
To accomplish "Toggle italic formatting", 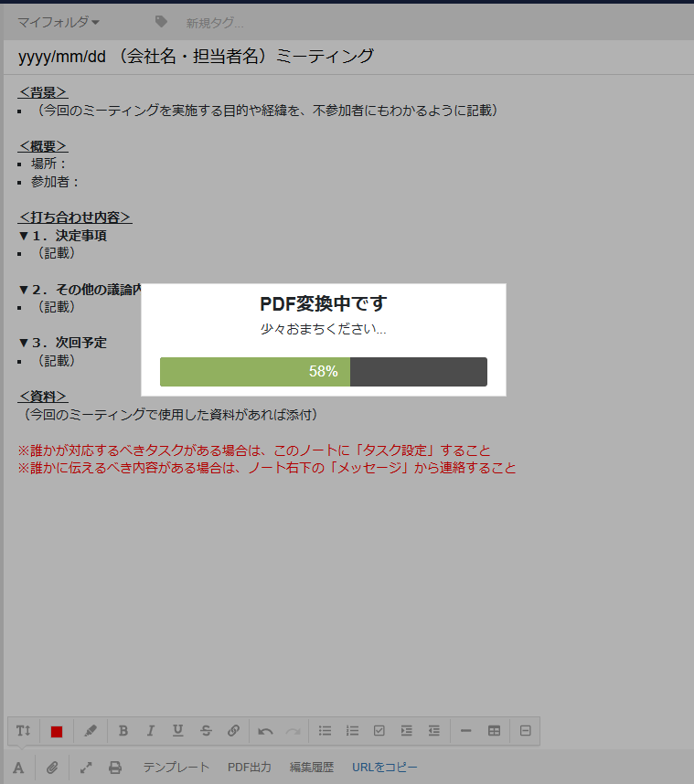I will 151,731.
